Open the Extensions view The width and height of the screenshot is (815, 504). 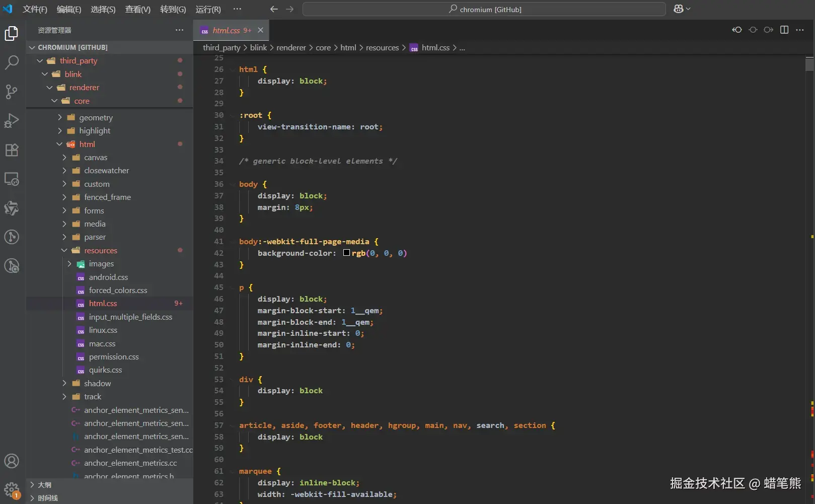12,150
